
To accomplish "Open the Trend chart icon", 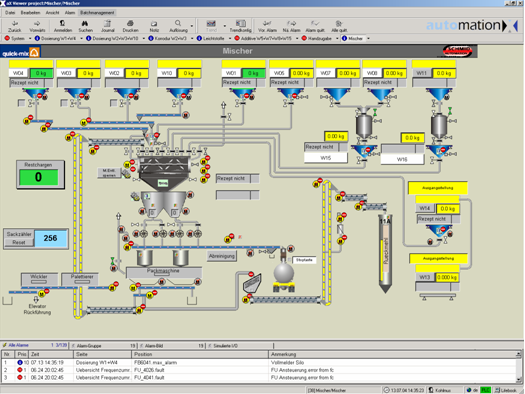I will pyautogui.click(x=211, y=23).
